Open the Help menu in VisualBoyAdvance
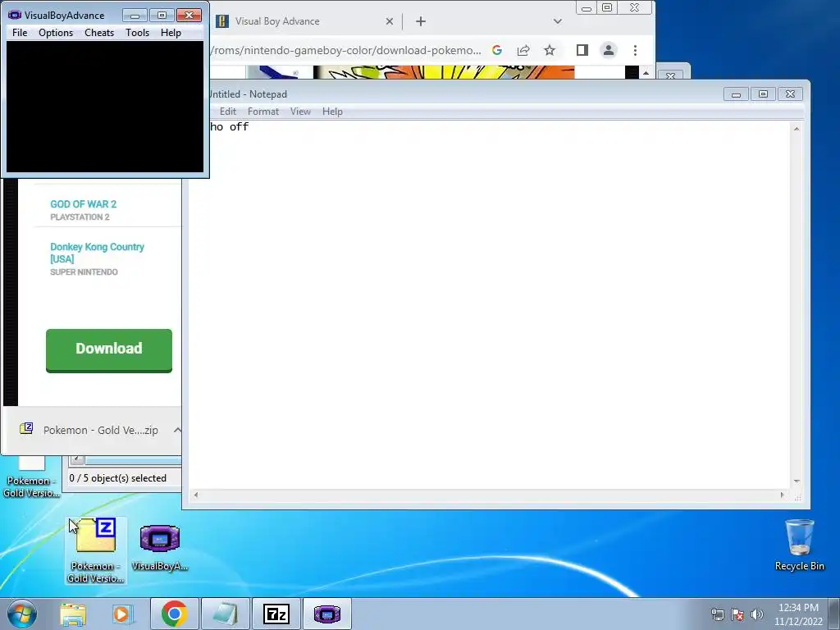The height and width of the screenshot is (630, 840). click(171, 33)
